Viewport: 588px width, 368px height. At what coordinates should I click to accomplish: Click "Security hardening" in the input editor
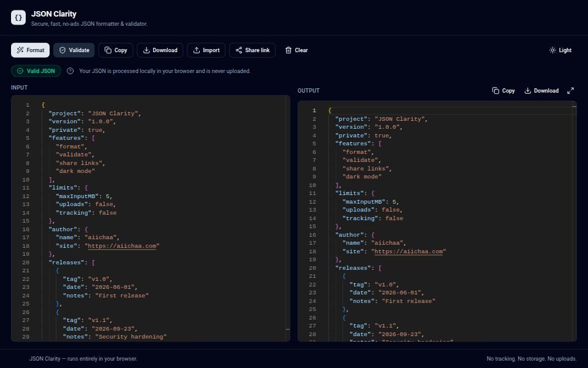(131, 337)
